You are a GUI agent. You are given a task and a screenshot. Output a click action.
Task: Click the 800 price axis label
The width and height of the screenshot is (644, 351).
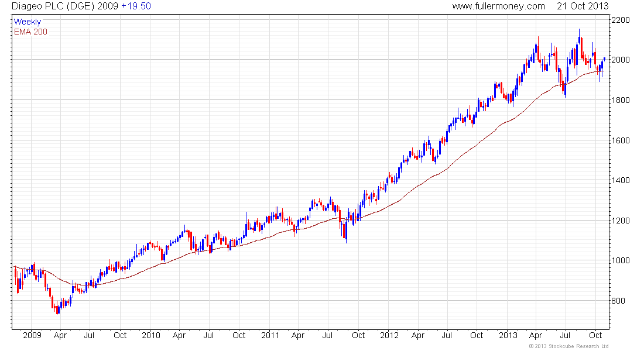click(618, 301)
